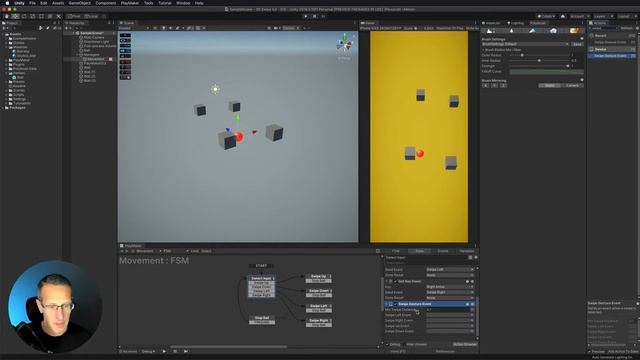Screen dimensions: 640x360
Task: Select the Rotate tool in Unity toolbar
Action: click(24, 16)
